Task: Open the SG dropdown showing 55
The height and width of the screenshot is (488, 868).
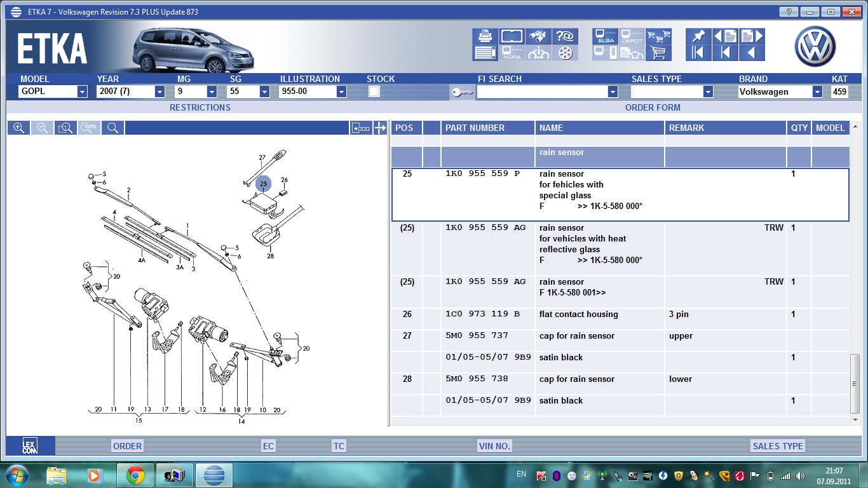Action: coord(264,91)
